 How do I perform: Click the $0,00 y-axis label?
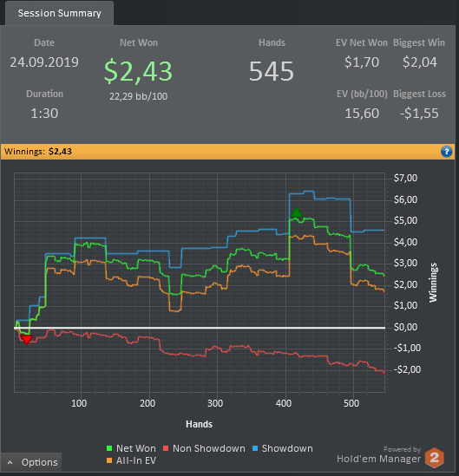point(405,327)
